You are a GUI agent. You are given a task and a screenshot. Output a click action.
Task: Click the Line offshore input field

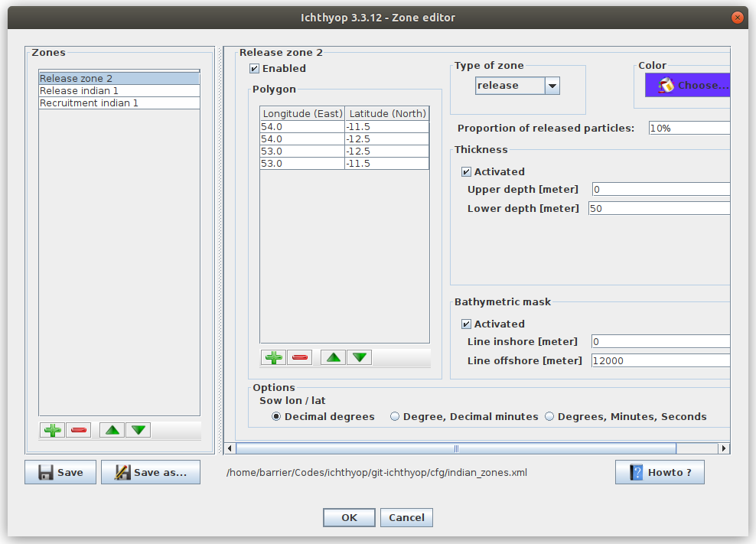660,360
